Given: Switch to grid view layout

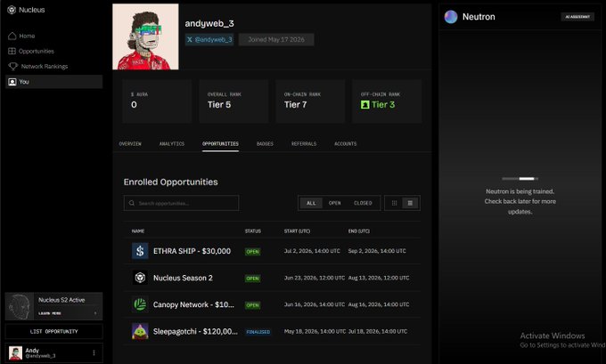Looking at the screenshot, I should point(394,203).
